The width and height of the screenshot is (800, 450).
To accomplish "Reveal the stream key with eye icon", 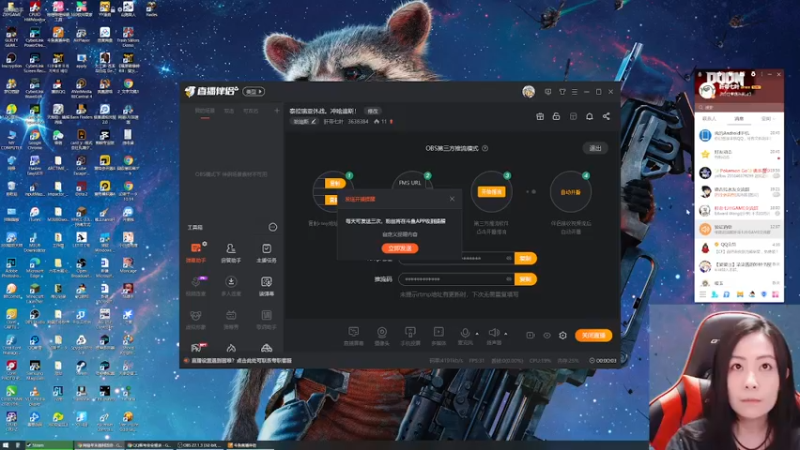I will click(509, 279).
